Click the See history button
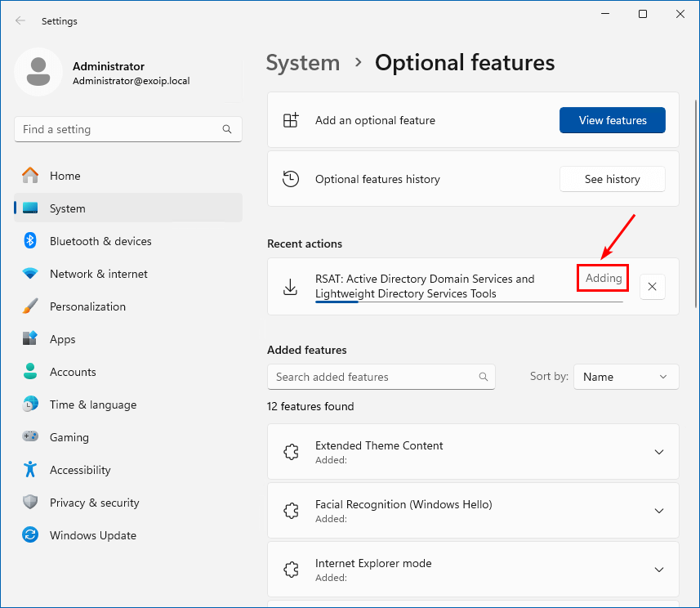The image size is (700, 608). click(612, 179)
